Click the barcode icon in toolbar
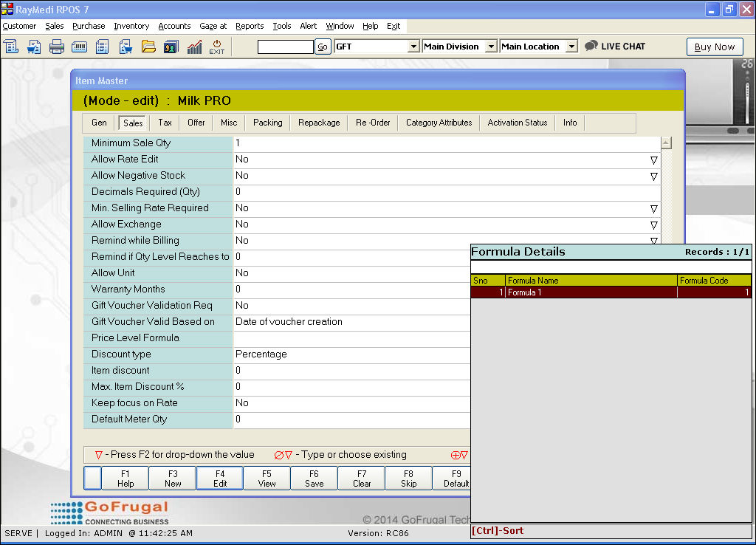Screen dimensions: 756x545 coord(79,47)
